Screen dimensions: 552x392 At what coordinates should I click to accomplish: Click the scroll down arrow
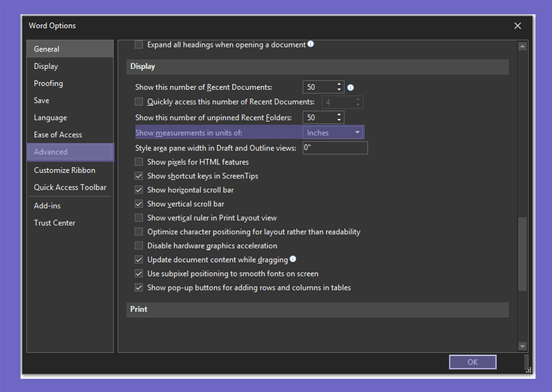[522, 346]
